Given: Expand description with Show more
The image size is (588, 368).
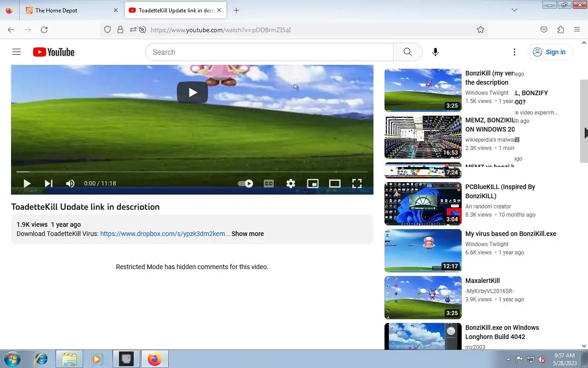Looking at the screenshot, I should [248, 234].
